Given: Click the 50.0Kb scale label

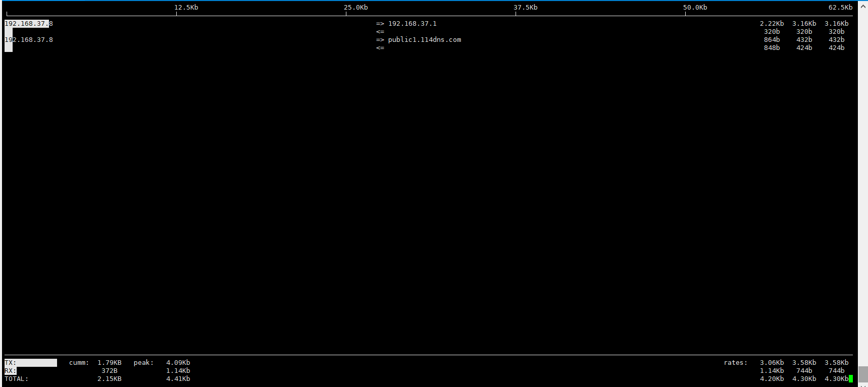Looking at the screenshot, I should point(695,8).
